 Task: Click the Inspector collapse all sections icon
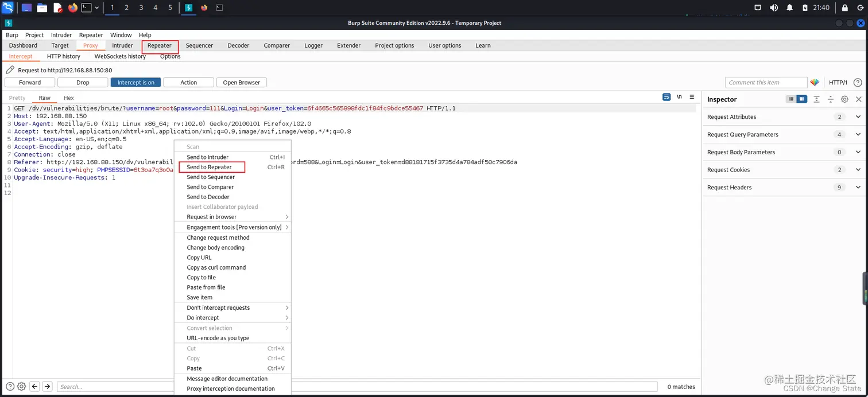coord(830,99)
